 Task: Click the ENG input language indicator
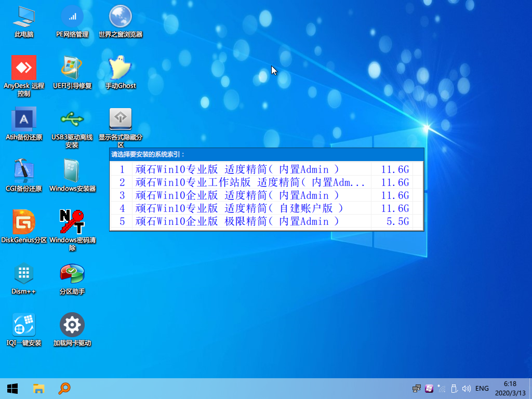[x=482, y=388]
